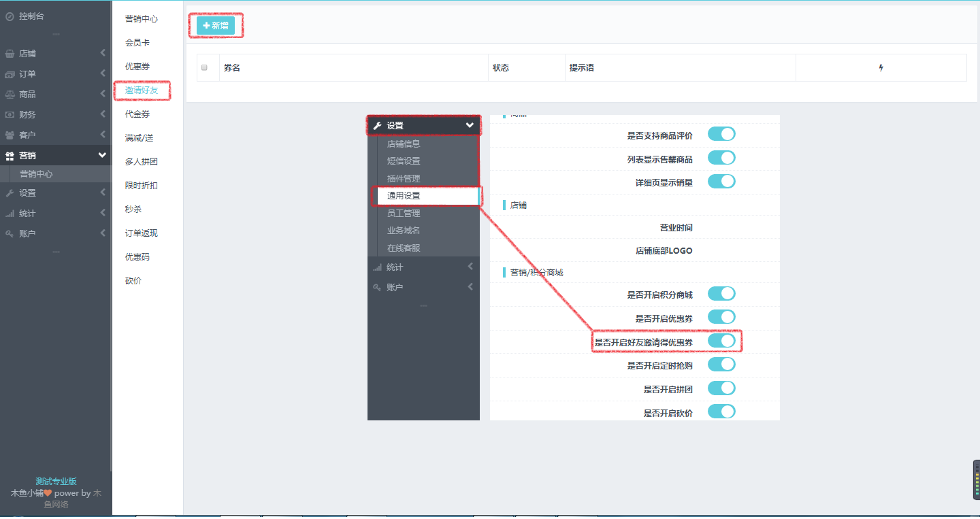Click the lightning bolt column header icon
This screenshot has width=980, height=519.
[x=881, y=68]
